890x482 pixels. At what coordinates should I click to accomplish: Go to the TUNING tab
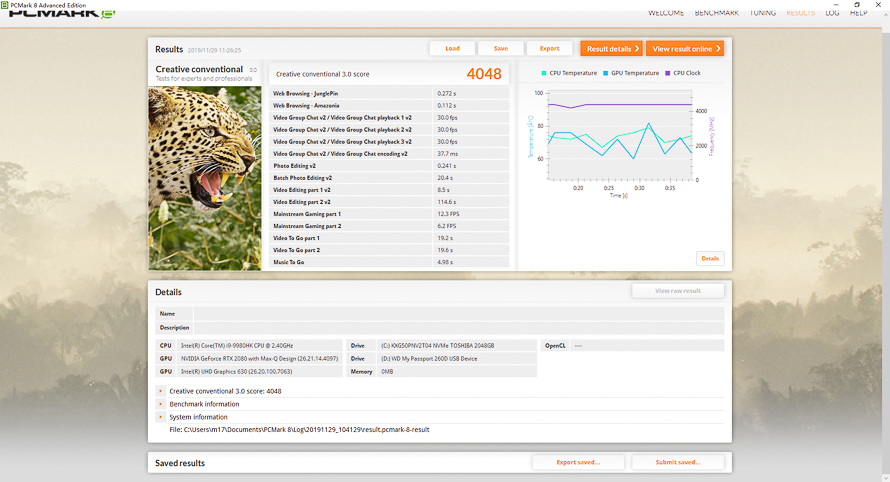coord(762,13)
